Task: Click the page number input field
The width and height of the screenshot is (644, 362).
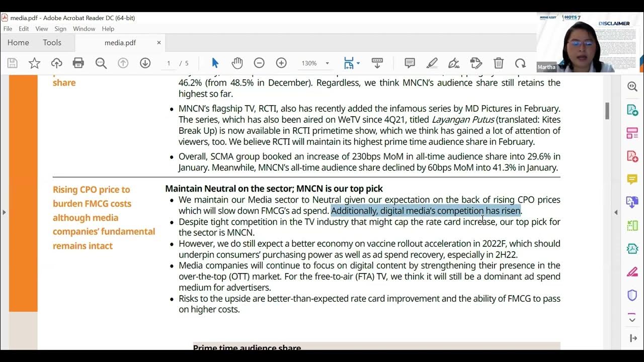Action: point(169,63)
